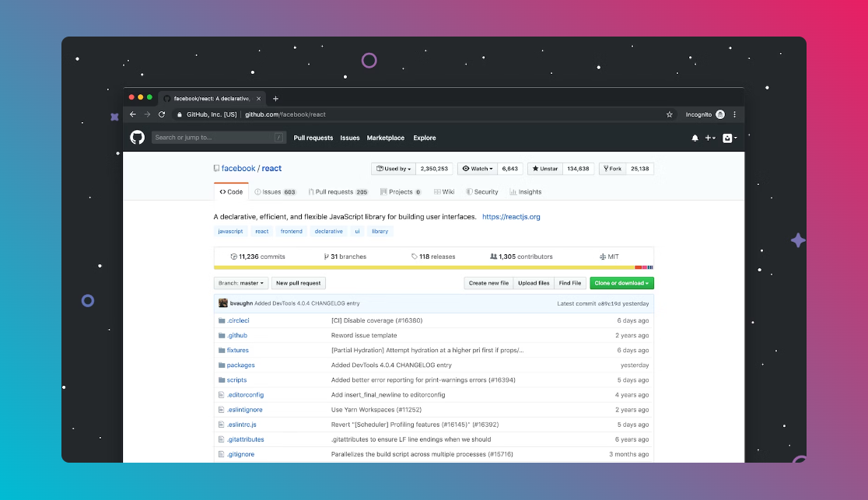Reload the page with refresh icon
The image size is (868, 500).
(162, 114)
